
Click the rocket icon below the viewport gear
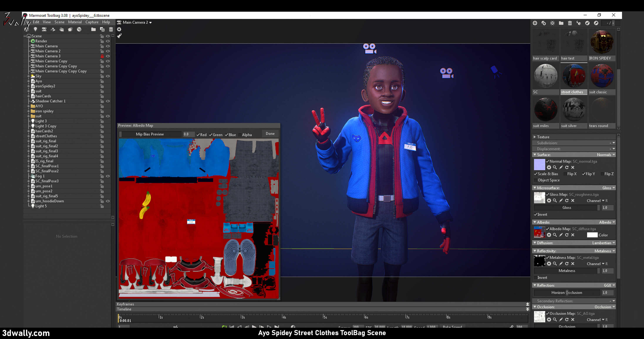(x=119, y=36)
